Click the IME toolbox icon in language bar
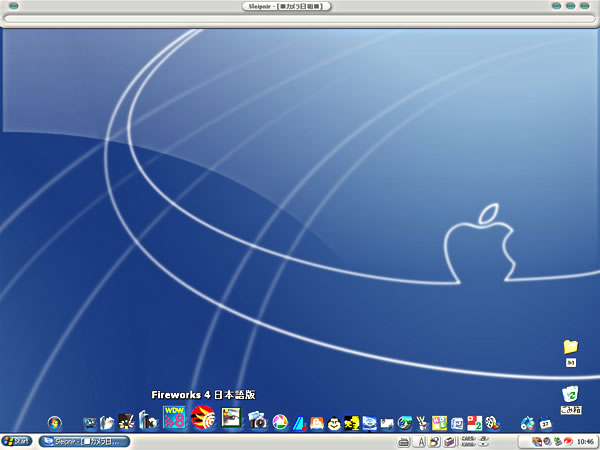The image size is (600, 450). [449, 442]
